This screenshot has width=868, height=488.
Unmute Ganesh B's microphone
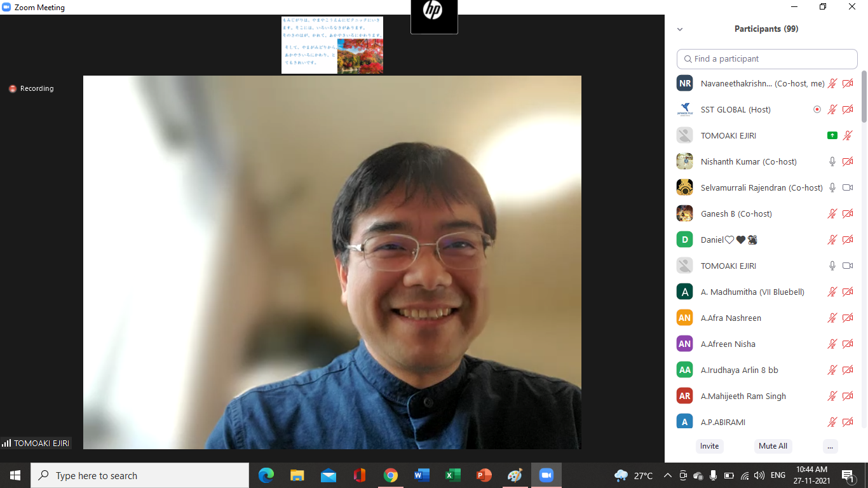(x=832, y=213)
